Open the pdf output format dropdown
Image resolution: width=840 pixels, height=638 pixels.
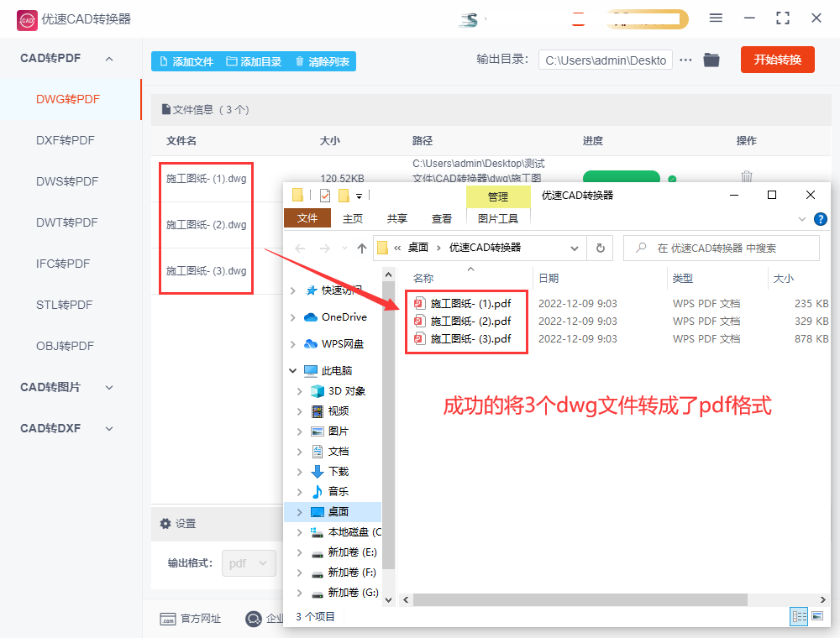[x=249, y=563]
